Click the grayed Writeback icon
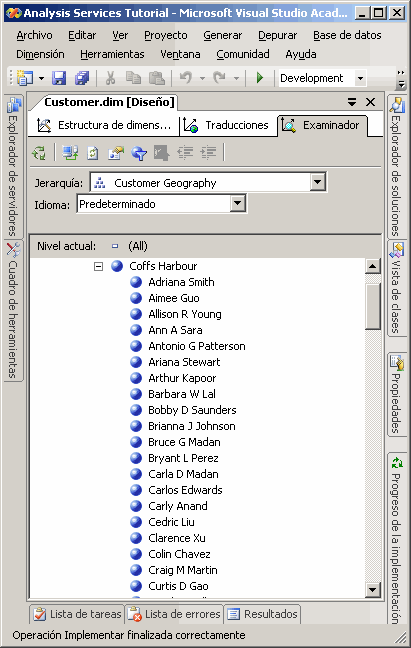The height and width of the screenshot is (648, 411). tap(162, 153)
